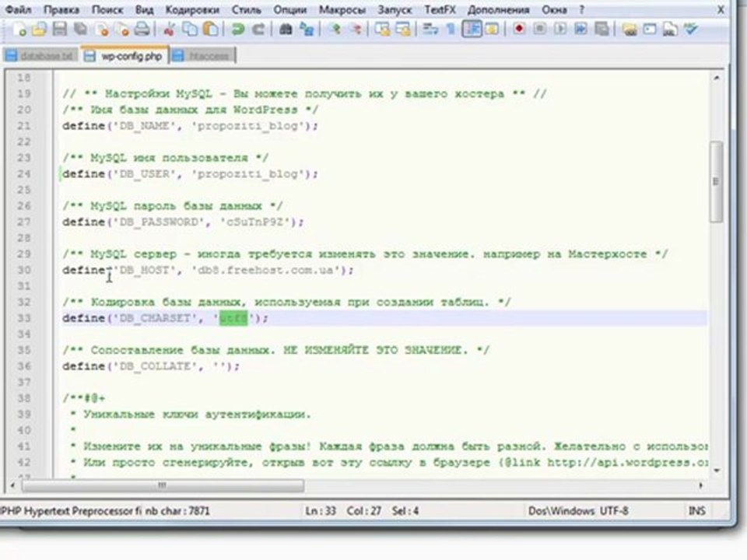Toggle the indent guide button
Screen dimensions: 747x560
tap(472, 30)
